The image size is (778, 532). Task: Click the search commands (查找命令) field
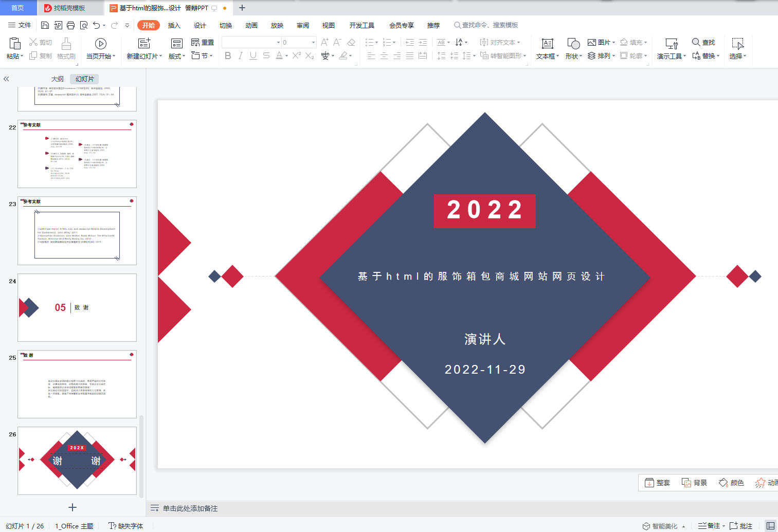pos(486,25)
